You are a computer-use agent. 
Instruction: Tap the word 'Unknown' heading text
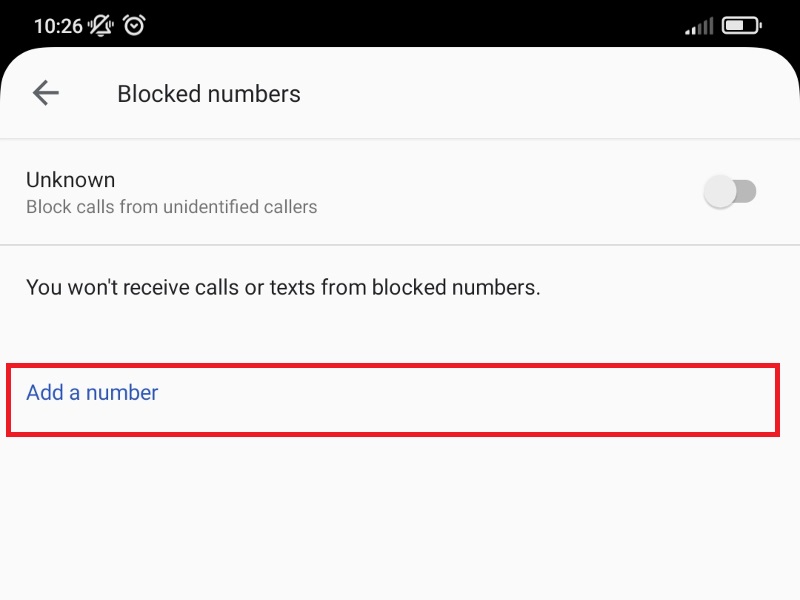pos(70,180)
